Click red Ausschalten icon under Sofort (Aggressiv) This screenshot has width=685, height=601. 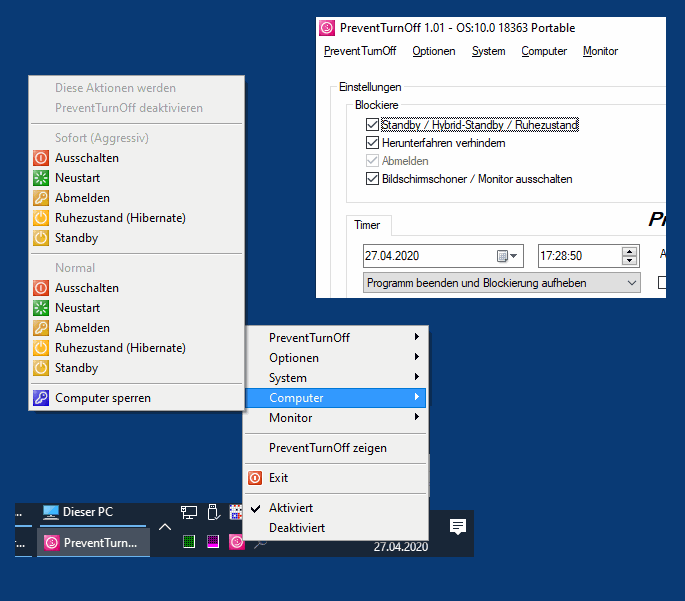[41, 158]
